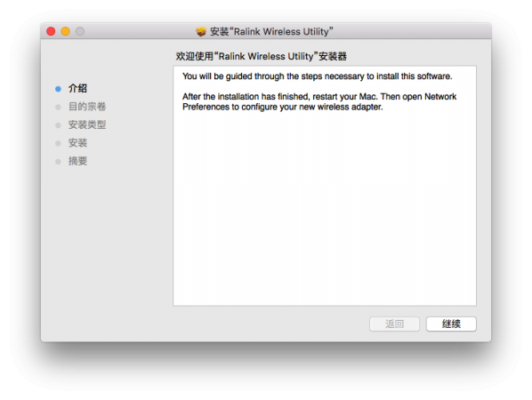Select the 摘要 step label
Screen dimensions: 532x400
[77, 161]
